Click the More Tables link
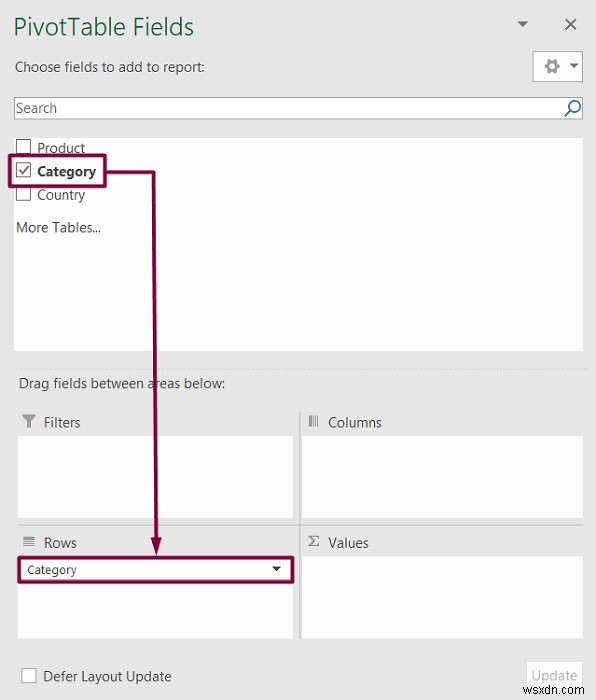Image resolution: width=596 pixels, height=700 pixels. click(58, 227)
